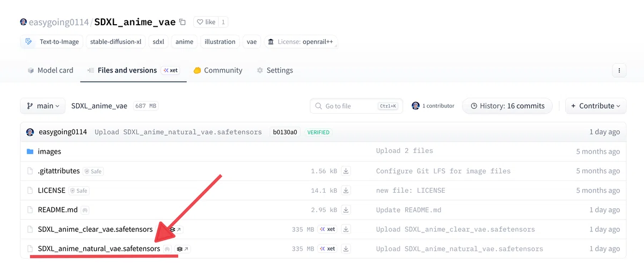Open commit hash b0130a0
The height and width of the screenshot is (277, 644).
285,132
